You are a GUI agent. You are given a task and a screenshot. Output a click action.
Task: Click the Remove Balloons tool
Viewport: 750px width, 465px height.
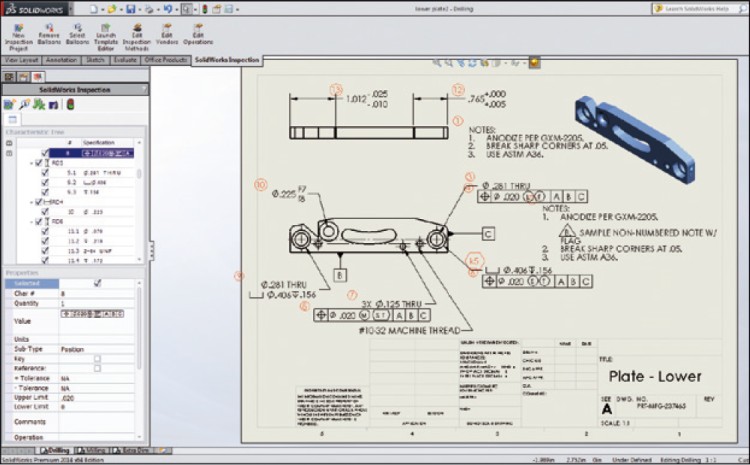click(49, 36)
